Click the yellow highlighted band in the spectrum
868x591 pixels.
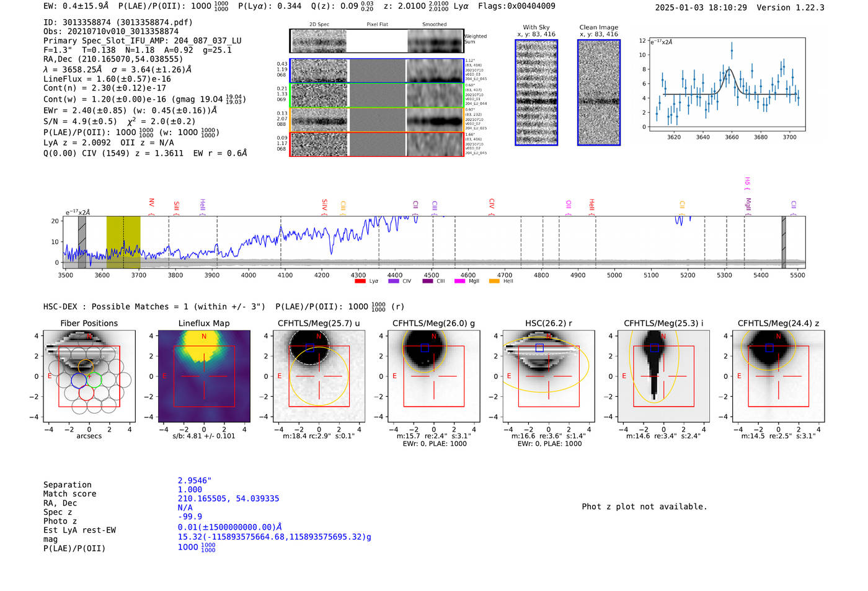tap(123, 242)
